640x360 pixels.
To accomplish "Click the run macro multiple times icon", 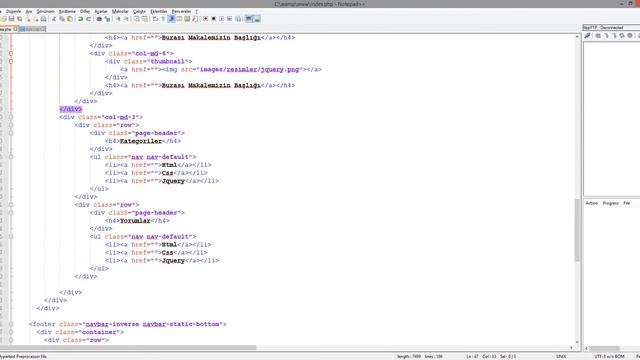I will coord(229,19).
